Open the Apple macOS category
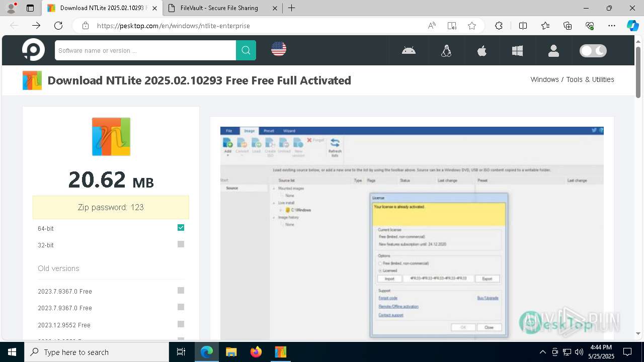 [482, 50]
